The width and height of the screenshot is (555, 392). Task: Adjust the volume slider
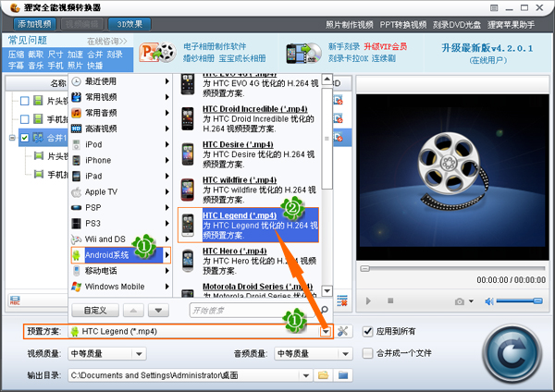tap(519, 301)
